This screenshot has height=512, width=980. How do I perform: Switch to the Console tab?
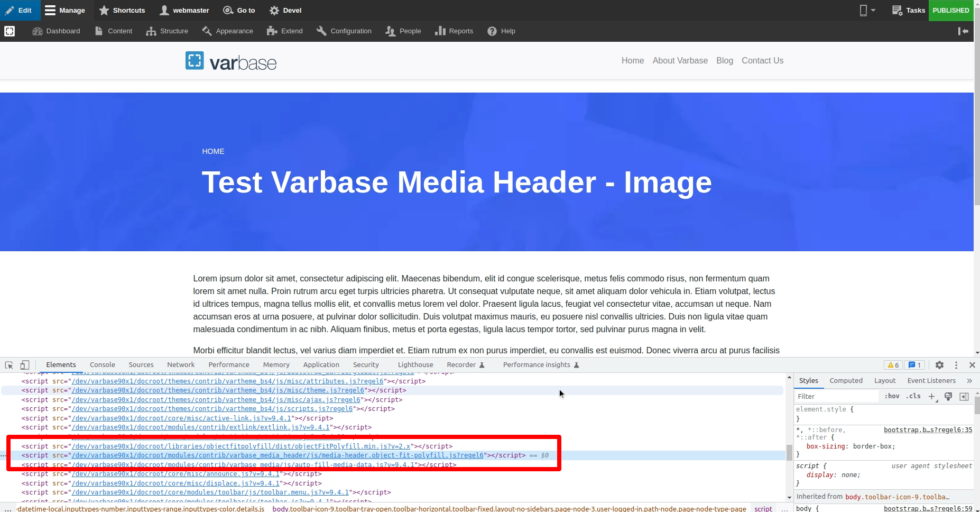click(103, 365)
